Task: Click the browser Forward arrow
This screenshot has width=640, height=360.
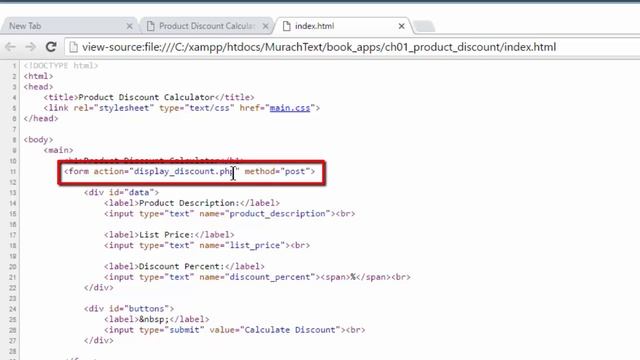Action: 31,47
